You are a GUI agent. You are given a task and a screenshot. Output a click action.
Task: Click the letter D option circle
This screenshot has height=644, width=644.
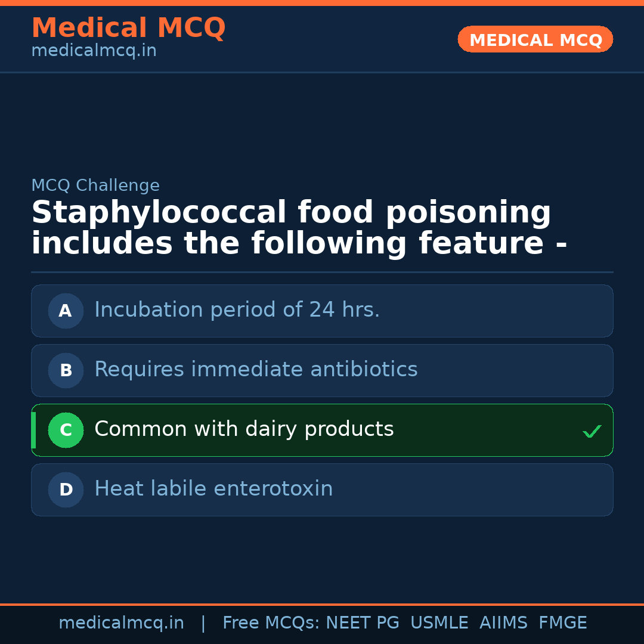click(66, 490)
